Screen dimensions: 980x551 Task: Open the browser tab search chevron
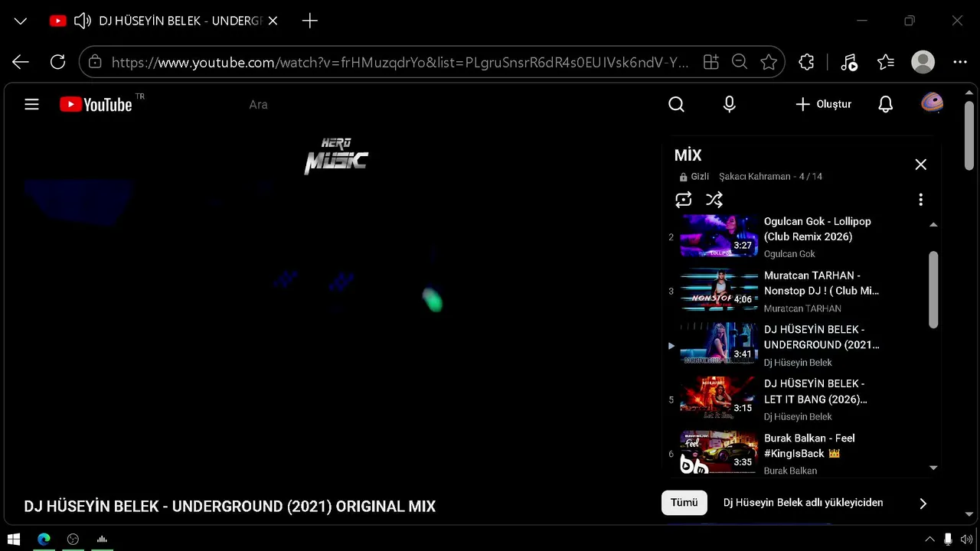pos(21,21)
